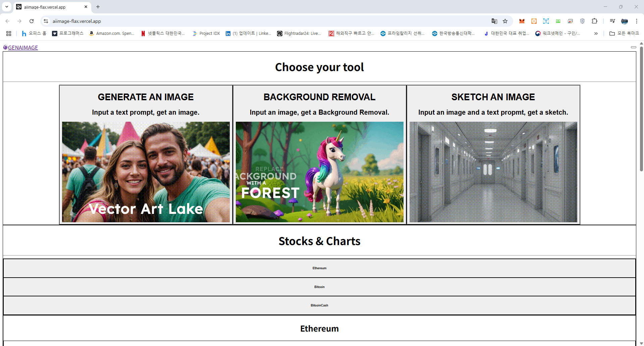Open the Chrome profile avatar
644x346 pixels.
[625, 21]
